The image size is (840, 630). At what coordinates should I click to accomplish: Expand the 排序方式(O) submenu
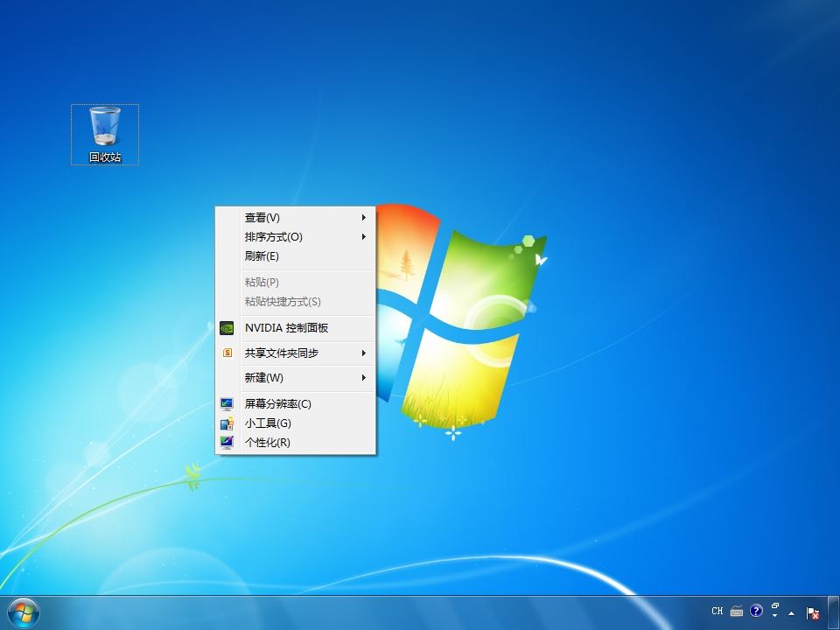click(x=295, y=237)
